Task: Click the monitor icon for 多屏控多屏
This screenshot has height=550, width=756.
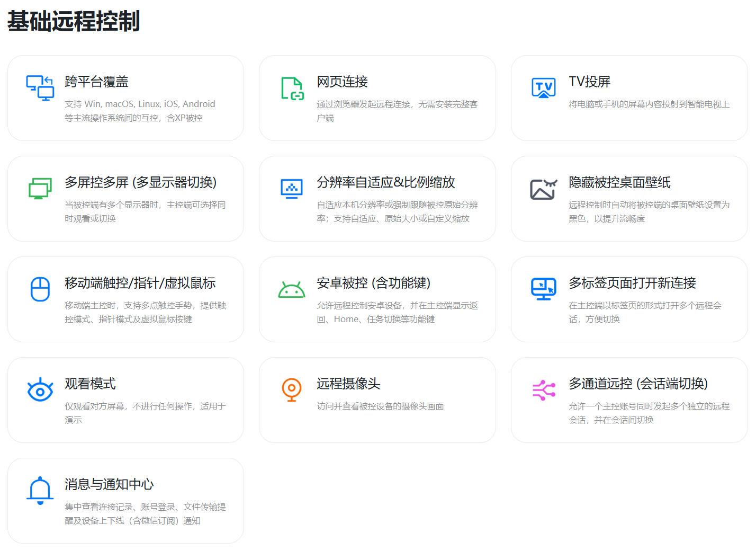Action: point(40,188)
